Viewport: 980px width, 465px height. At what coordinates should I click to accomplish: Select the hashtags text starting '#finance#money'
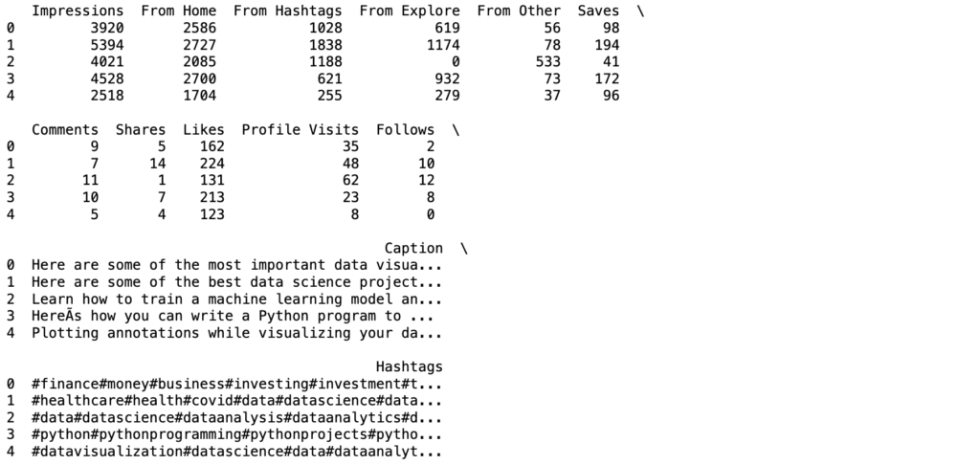[x=236, y=384]
